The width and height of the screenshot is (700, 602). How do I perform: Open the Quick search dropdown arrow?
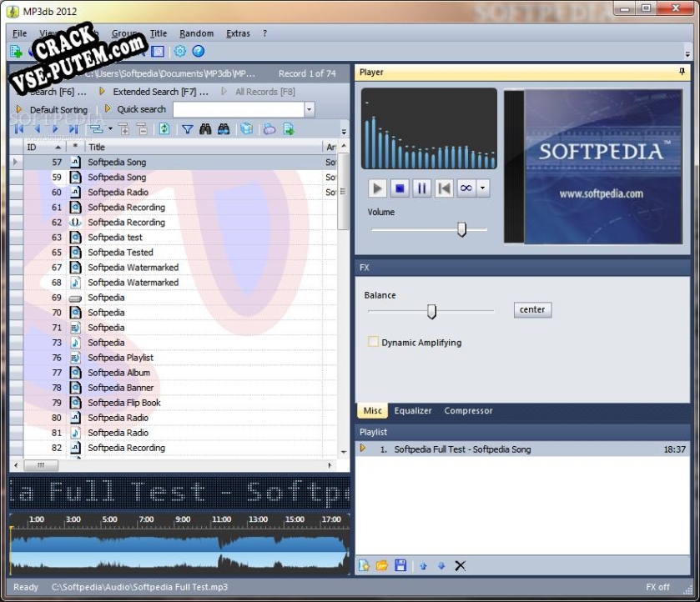[309, 109]
